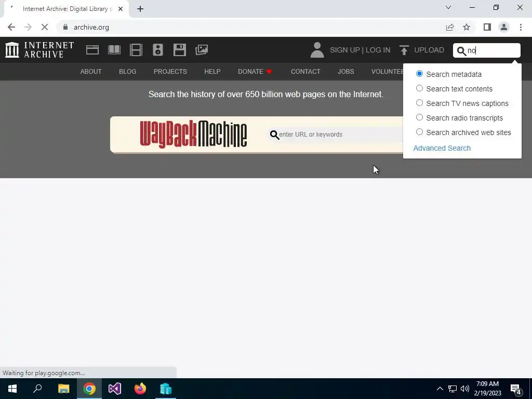The height and width of the screenshot is (399, 532).
Task: Close the Internet Archive tab
Action: pos(121,9)
